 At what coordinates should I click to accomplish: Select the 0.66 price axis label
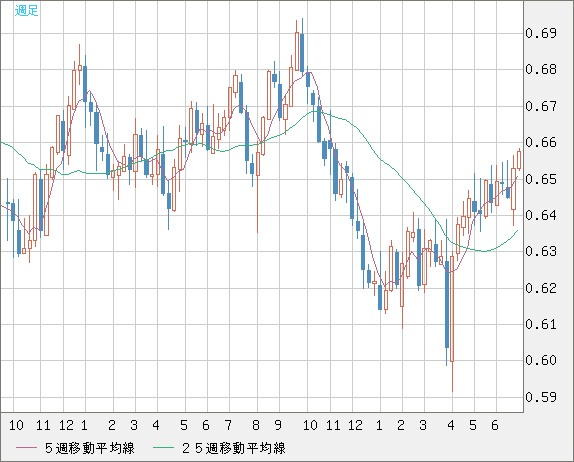pyautogui.click(x=541, y=142)
